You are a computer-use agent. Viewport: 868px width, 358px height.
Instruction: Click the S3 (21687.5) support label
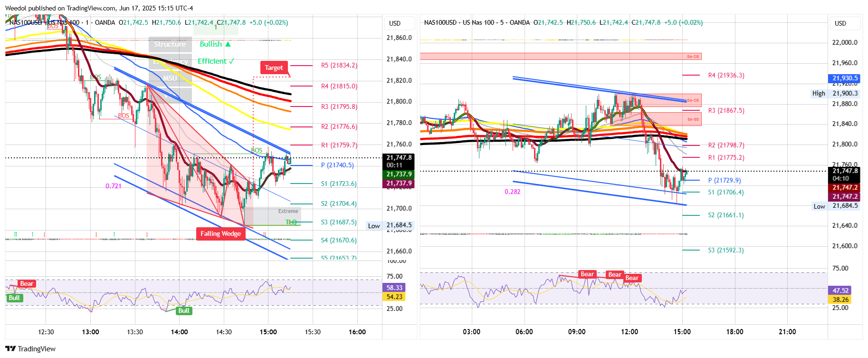pos(339,223)
